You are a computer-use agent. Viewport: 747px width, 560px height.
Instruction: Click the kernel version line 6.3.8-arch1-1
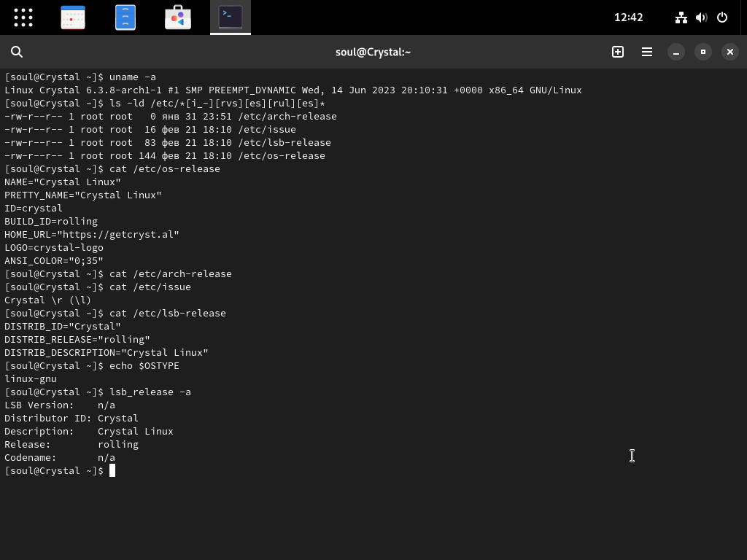[293, 90]
